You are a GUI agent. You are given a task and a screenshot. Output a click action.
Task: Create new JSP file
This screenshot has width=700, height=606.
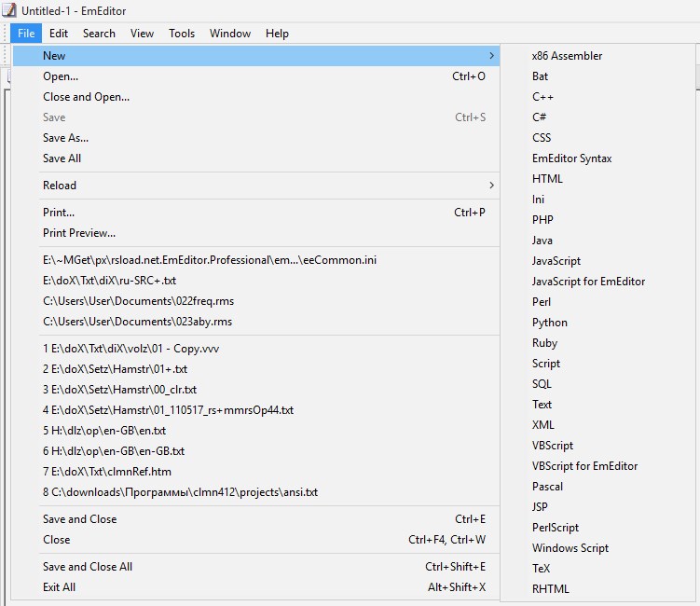click(598, 508)
